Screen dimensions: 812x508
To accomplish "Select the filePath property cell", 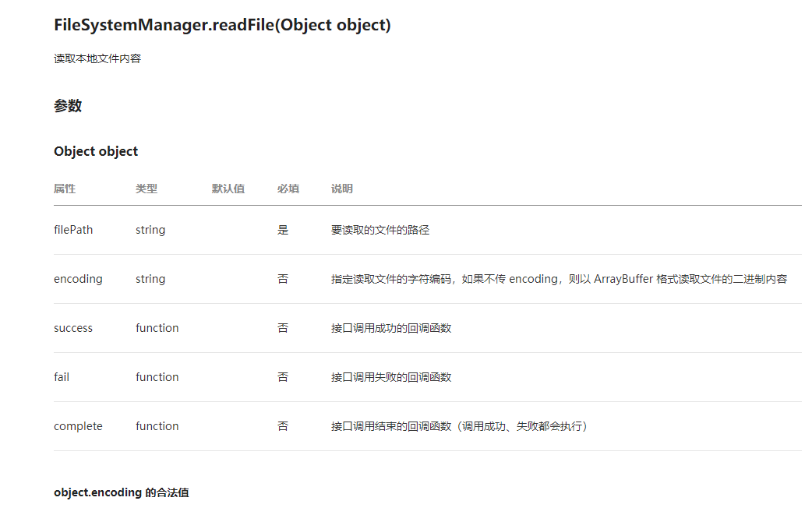I will [73, 230].
